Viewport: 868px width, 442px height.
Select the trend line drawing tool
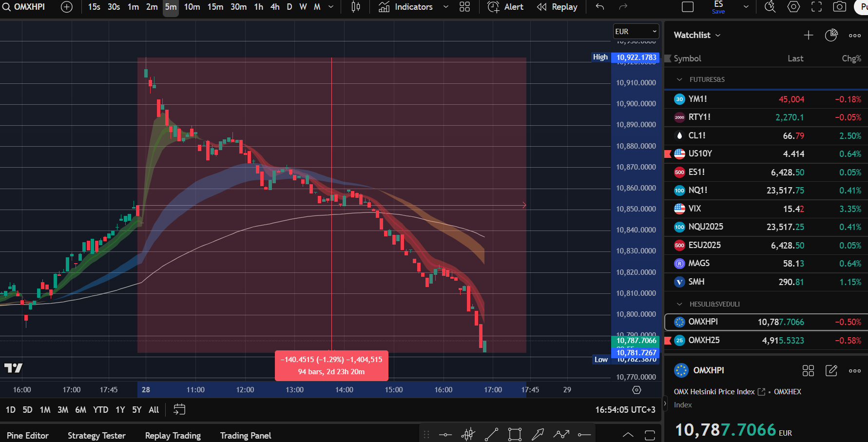click(x=491, y=434)
